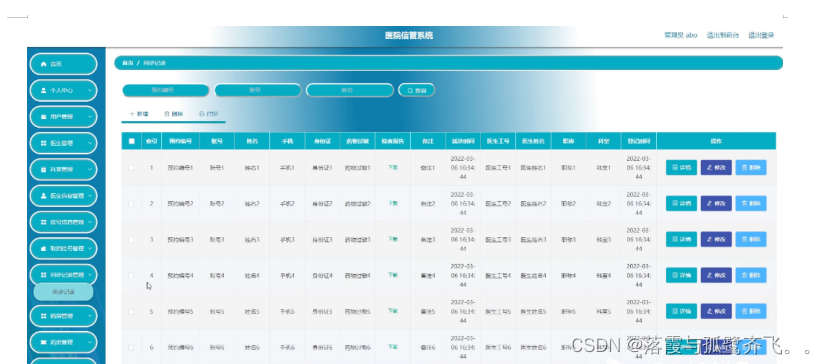Click the 预约编号 column header
The height and width of the screenshot is (364, 825).
(180, 141)
